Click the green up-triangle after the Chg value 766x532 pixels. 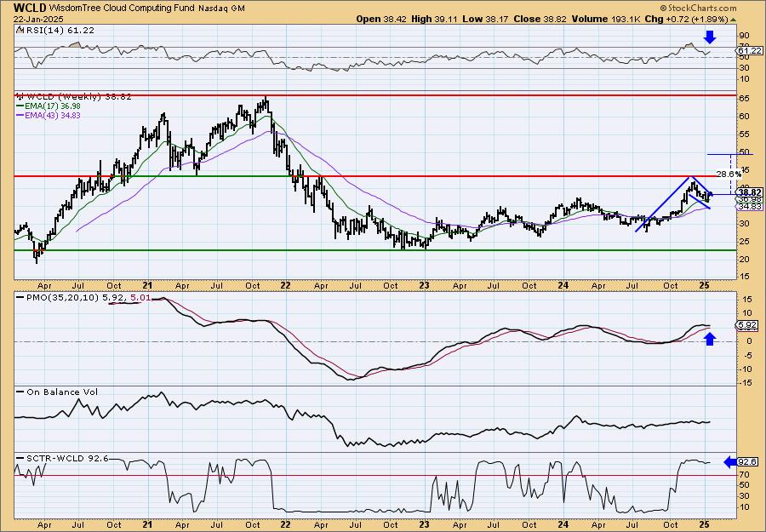(732, 20)
